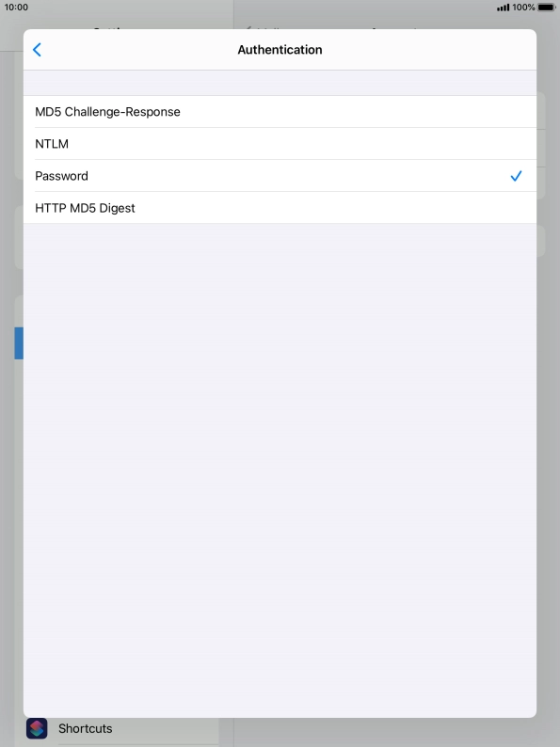
Task: Click the dimmed Settings title behind the sheet
Action: (109, 27)
